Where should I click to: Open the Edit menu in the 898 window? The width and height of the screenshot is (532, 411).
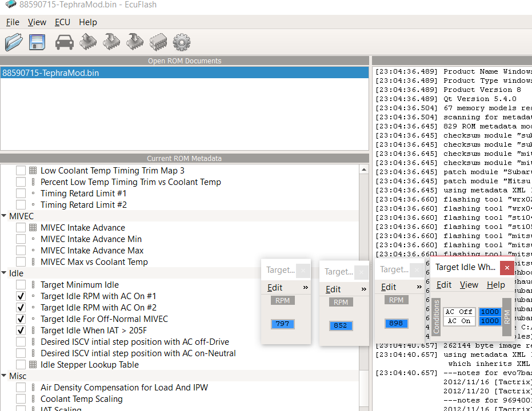click(389, 287)
